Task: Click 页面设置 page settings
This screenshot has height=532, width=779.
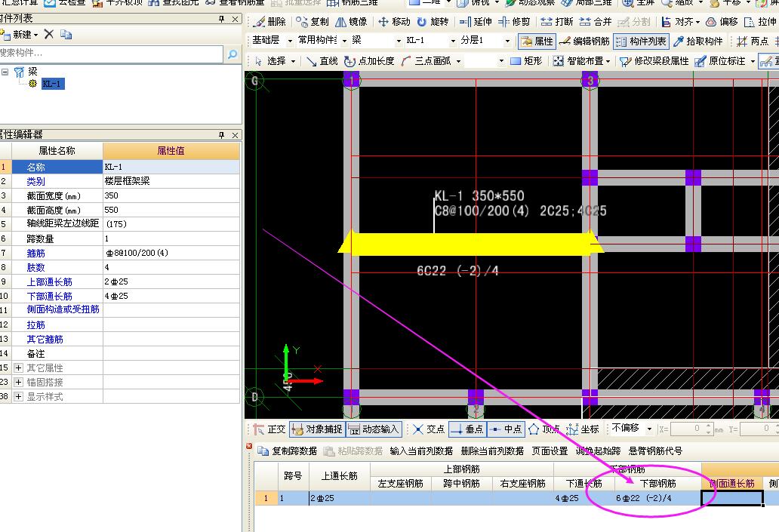Action: 550,451
